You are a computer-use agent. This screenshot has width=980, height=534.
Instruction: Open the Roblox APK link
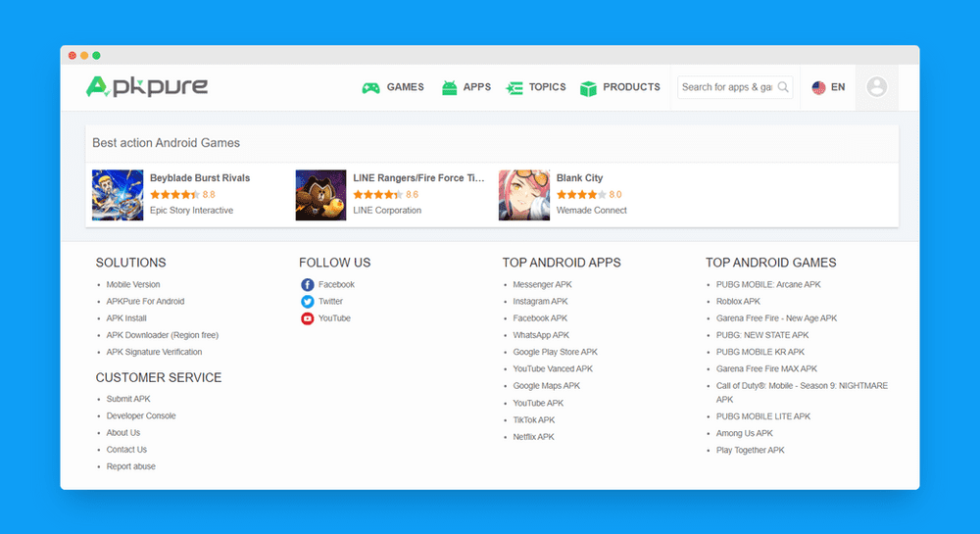[738, 301]
